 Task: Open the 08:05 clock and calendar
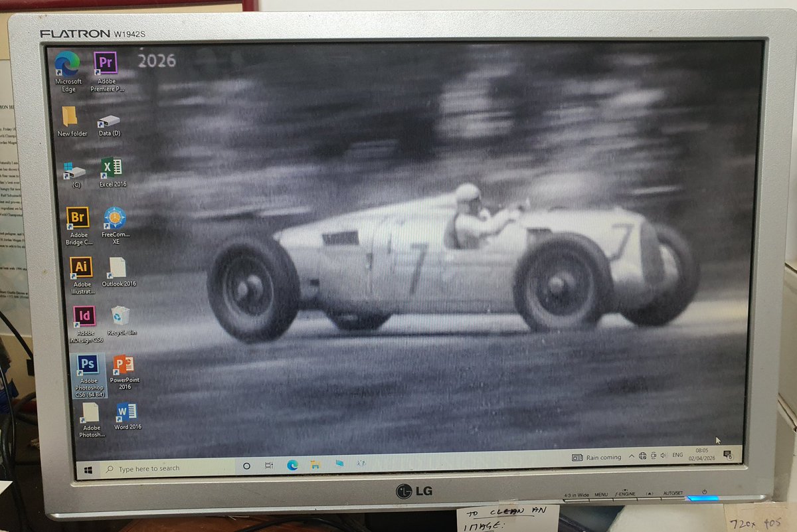703,454
